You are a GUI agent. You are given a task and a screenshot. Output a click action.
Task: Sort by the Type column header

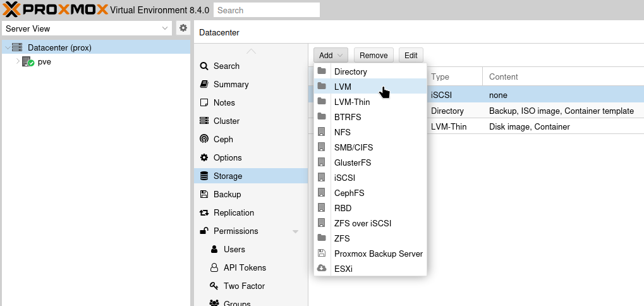(454, 76)
